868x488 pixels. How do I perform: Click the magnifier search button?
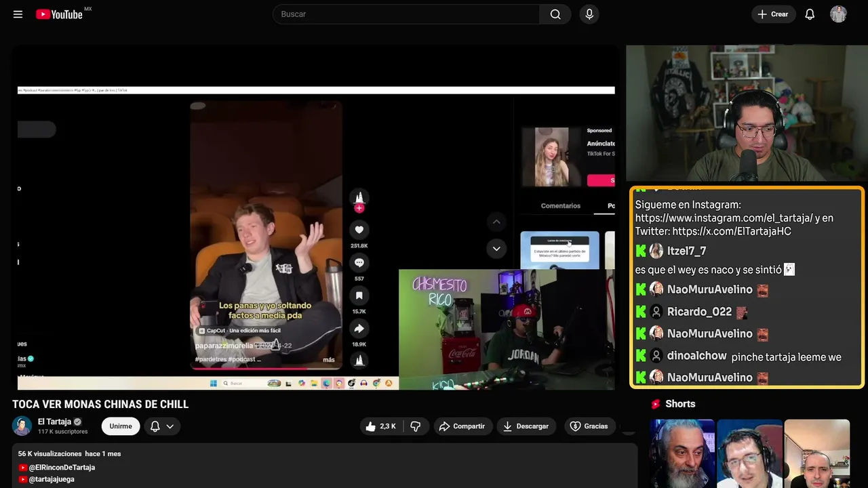pyautogui.click(x=555, y=14)
